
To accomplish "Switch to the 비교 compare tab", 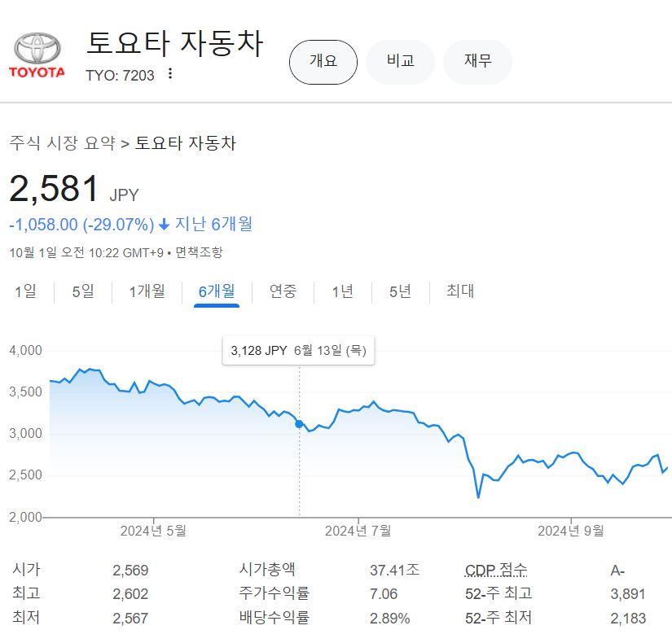I will tap(400, 62).
